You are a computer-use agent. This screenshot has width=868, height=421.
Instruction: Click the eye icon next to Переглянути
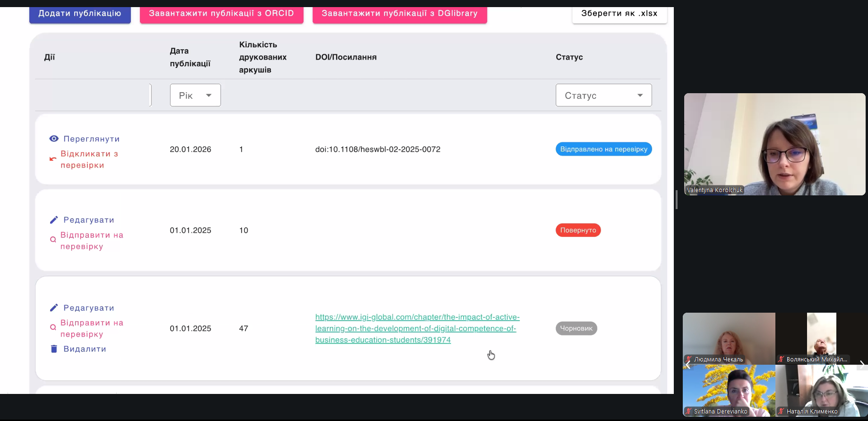pos(54,139)
